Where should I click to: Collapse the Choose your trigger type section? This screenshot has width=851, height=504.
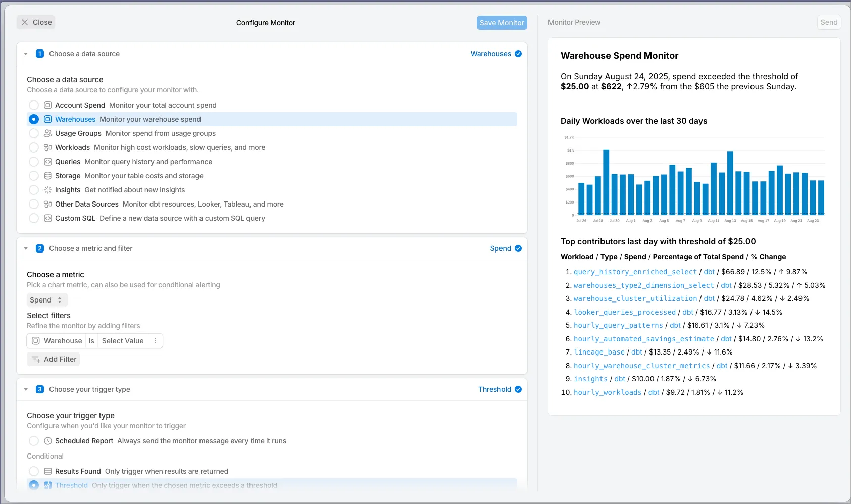26,389
